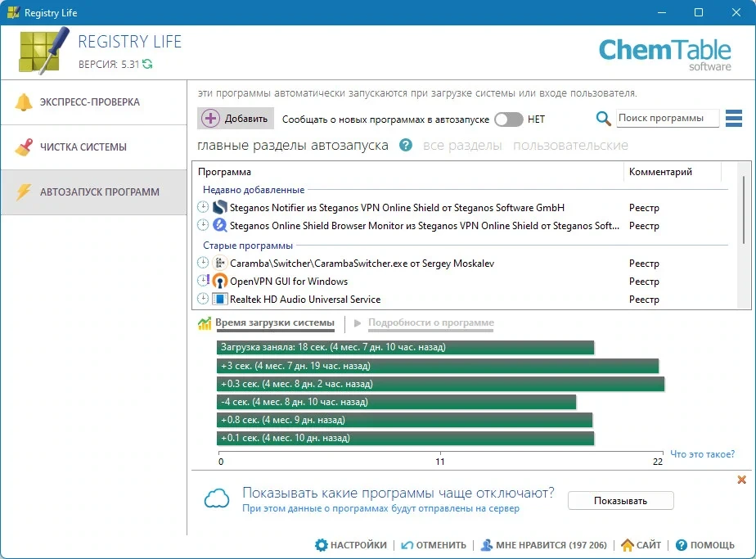The image size is (756, 559).
Task: Open Настройки gear at the bottom
Action: (x=350, y=545)
